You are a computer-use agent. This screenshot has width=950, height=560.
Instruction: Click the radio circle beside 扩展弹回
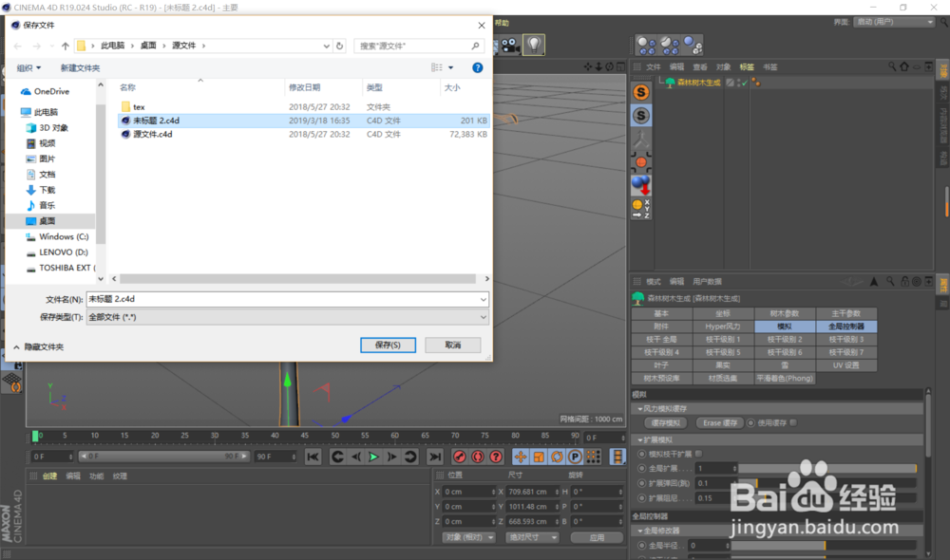tap(641, 483)
